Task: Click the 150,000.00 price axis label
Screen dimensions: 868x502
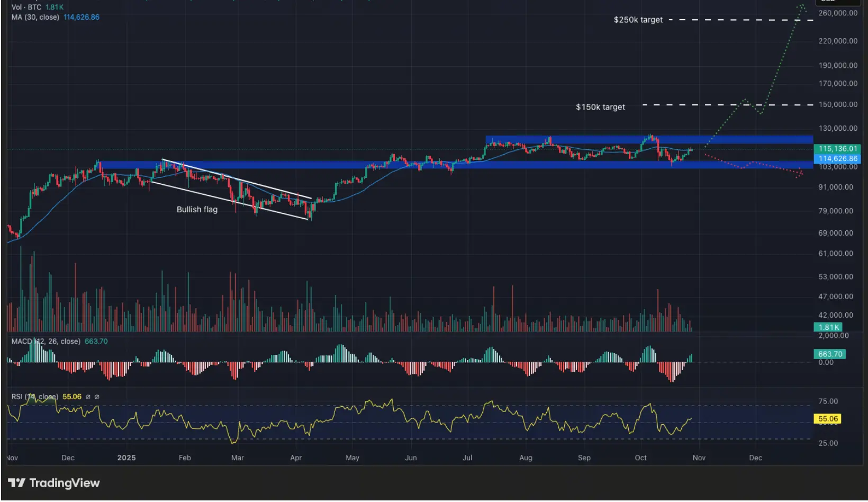Action: pyautogui.click(x=838, y=105)
